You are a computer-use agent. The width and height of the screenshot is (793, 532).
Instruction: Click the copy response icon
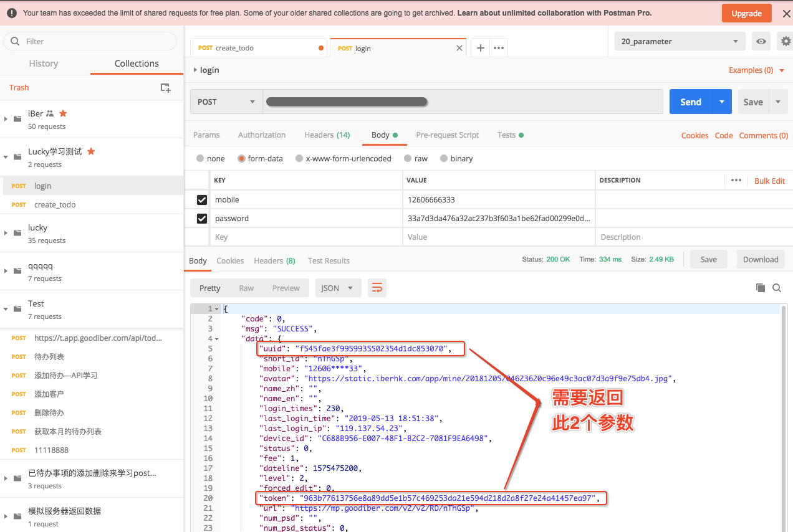click(760, 288)
